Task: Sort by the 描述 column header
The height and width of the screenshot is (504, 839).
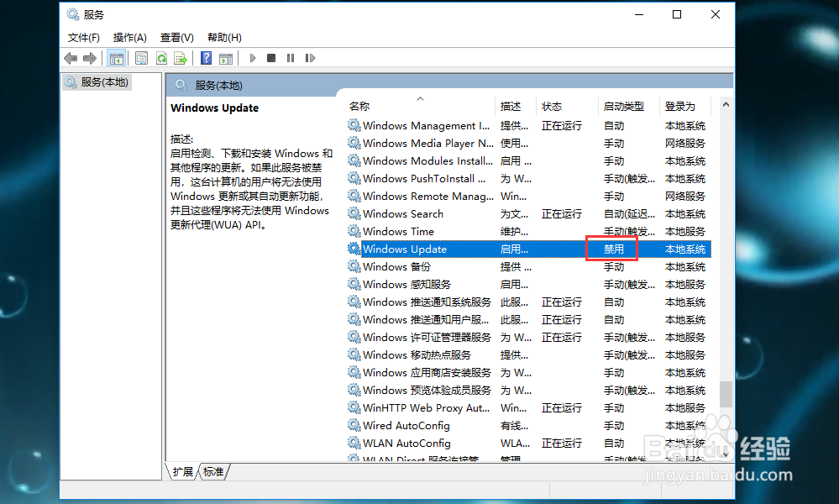Action: [x=516, y=106]
